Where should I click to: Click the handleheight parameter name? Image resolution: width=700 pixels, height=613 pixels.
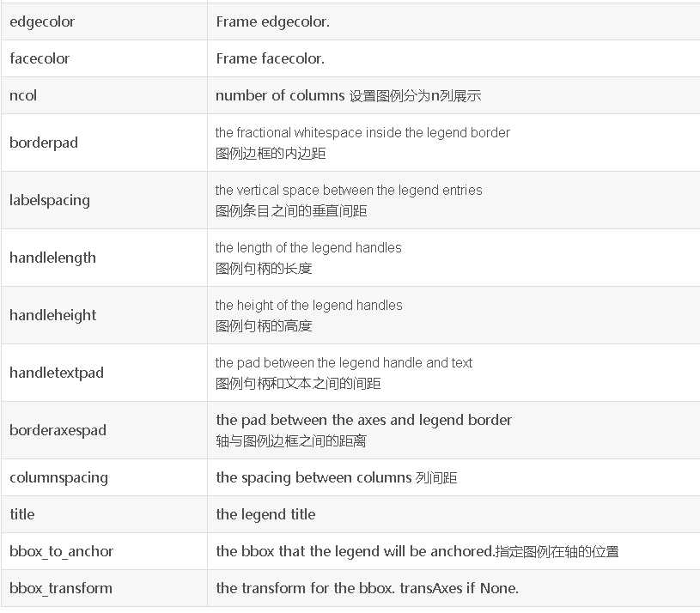52,315
